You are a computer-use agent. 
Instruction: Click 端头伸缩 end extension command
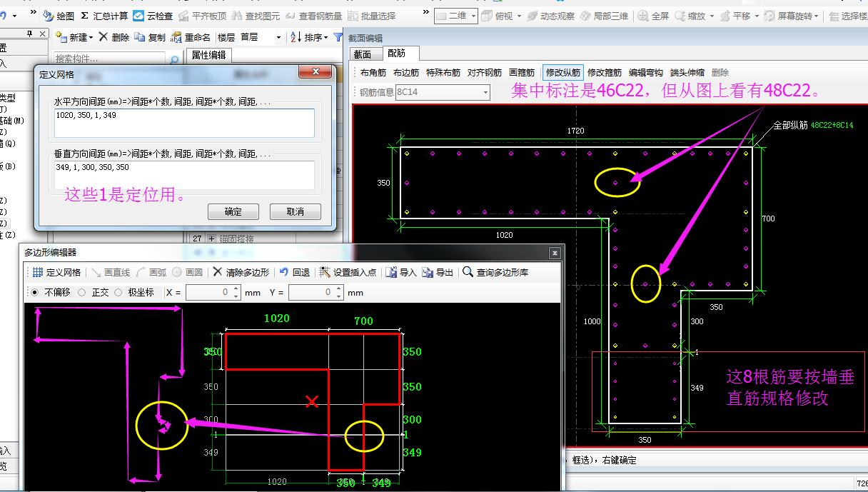pos(687,73)
